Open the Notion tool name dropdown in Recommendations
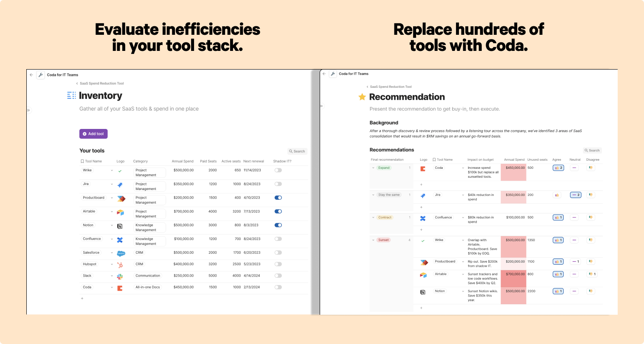This screenshot has height=344, width=644. (x=463, y=291)
